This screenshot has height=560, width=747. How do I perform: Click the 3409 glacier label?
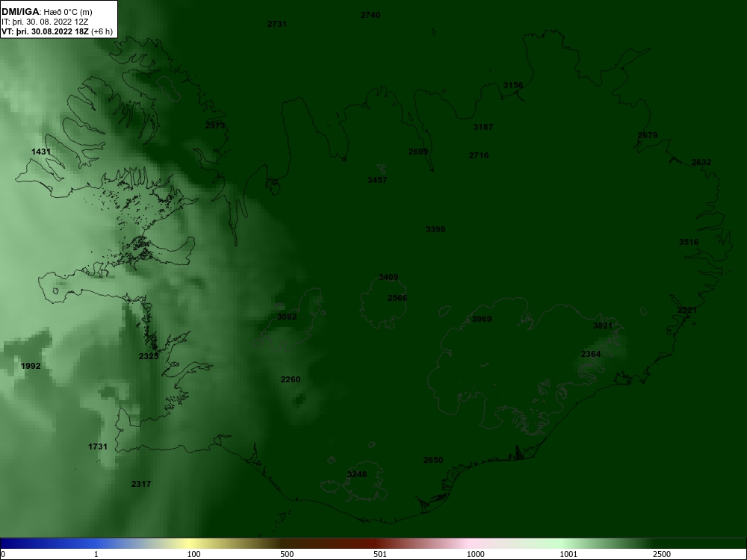(388, 277)
